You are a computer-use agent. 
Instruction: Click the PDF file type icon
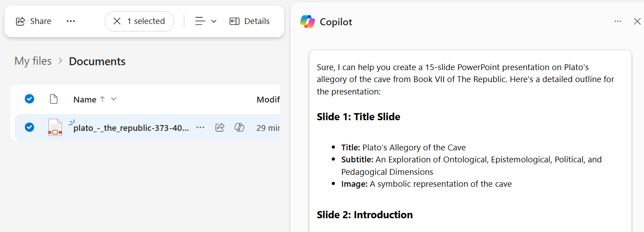tap(55, 127)
